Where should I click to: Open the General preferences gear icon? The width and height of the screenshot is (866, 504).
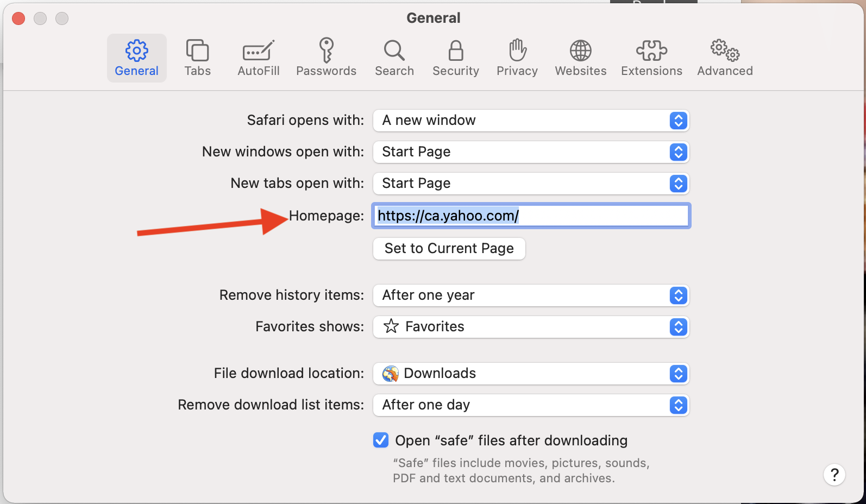[136, 51]
